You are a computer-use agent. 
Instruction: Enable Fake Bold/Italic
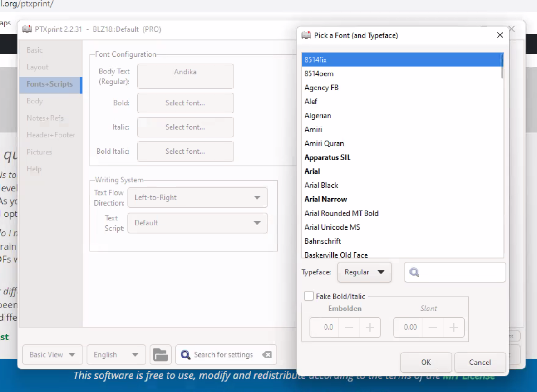pyautogui.click(x=309, y=295)
